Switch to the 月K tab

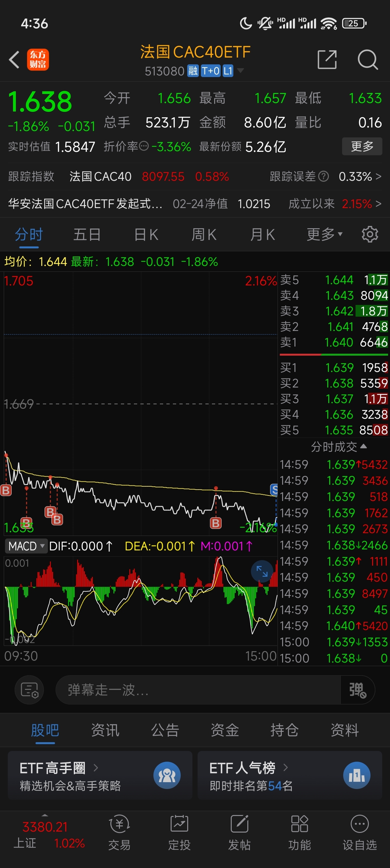[x=263, y=234]
